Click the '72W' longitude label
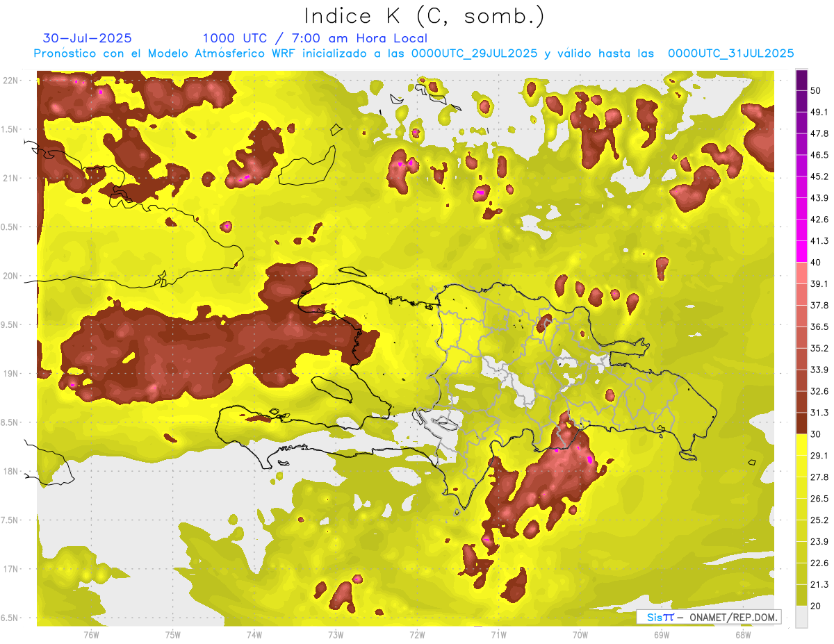Image resolution: width=834 pixels, height=644 pixels. 417,634
